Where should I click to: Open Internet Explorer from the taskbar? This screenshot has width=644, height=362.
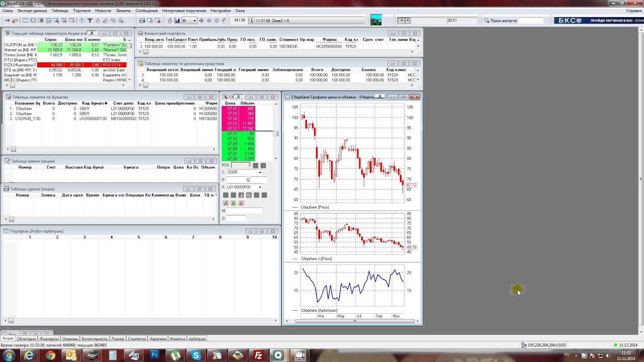[29, 355]
